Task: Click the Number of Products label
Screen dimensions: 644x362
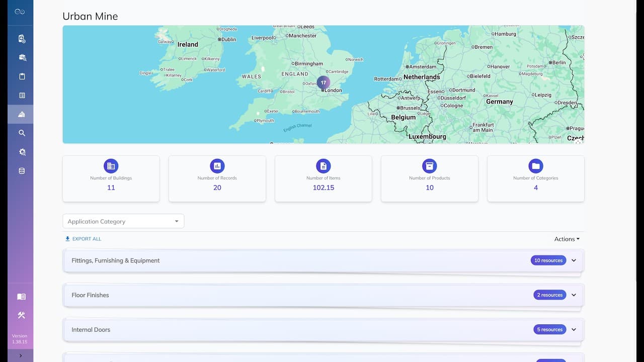Action: coord(430,178)
